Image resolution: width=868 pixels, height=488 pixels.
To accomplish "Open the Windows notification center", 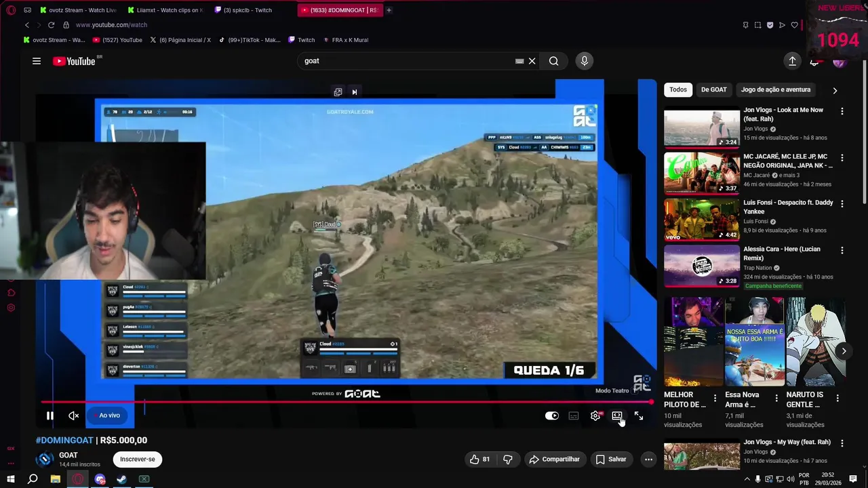I will click(x=853, y=479).
